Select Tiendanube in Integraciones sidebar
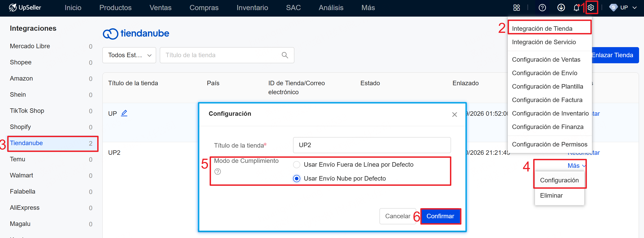The height and width of the screenshot is (238, 644). pyautogui.click(x=53, y=143)
